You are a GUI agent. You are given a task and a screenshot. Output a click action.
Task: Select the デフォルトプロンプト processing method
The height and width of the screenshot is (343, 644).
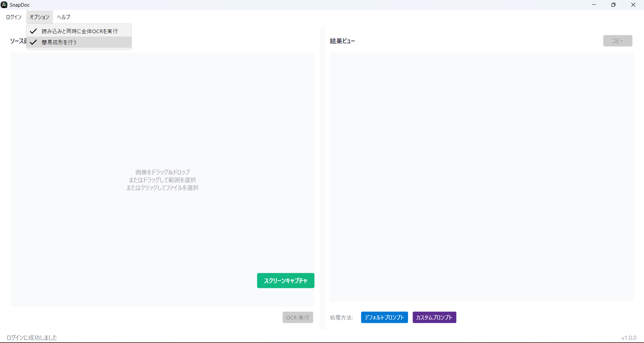pyautogui.click(x=384, y=317)
